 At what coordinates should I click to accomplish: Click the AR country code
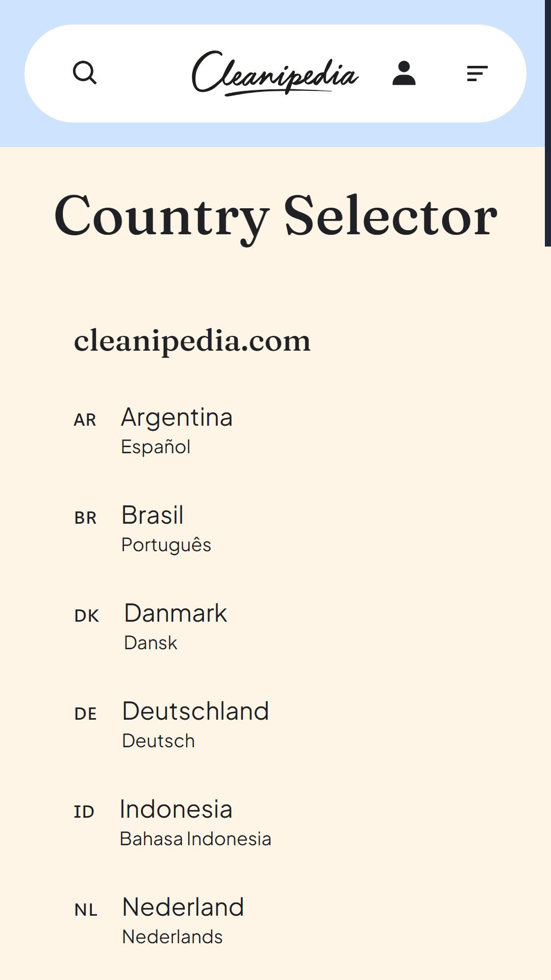point(85,420)
